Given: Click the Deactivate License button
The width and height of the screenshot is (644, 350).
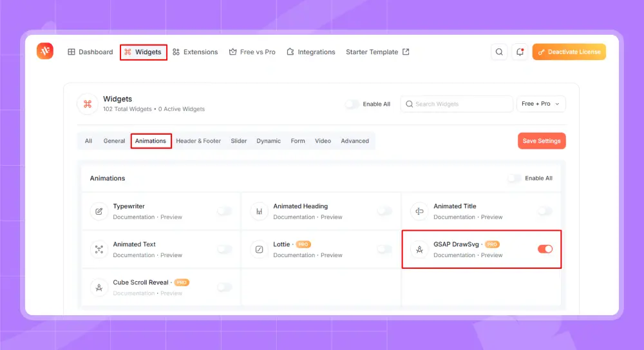Looking at the screenshot, I should [x=569, y=52].
